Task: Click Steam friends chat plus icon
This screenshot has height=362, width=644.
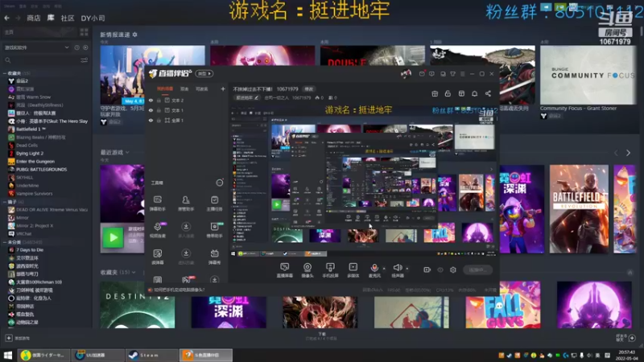Action: point(632,338)
